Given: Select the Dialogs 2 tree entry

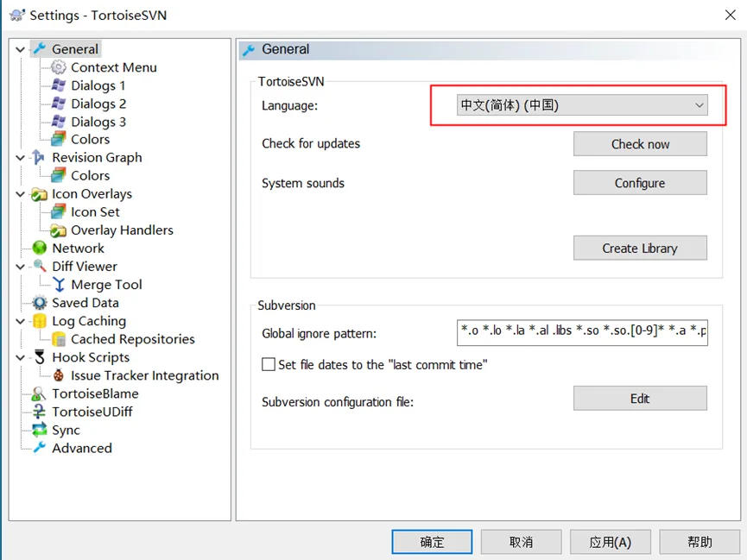Looking at the screenshot, I should point(98,104).
